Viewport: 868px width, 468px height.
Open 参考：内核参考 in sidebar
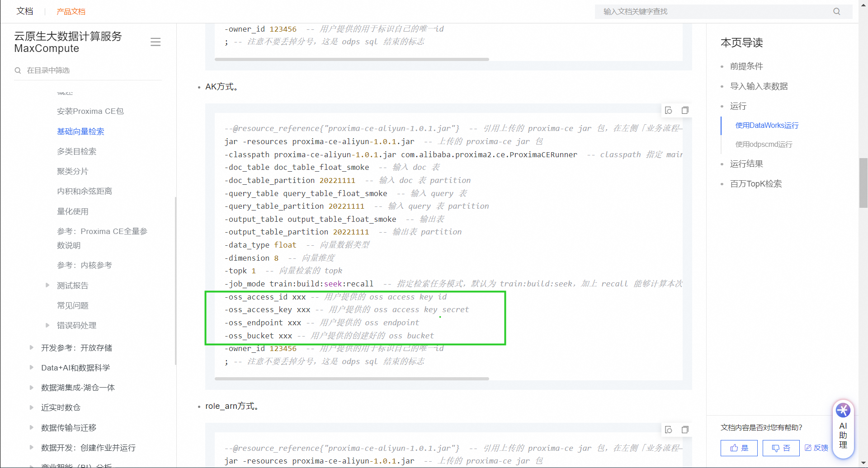click(85, 265)
